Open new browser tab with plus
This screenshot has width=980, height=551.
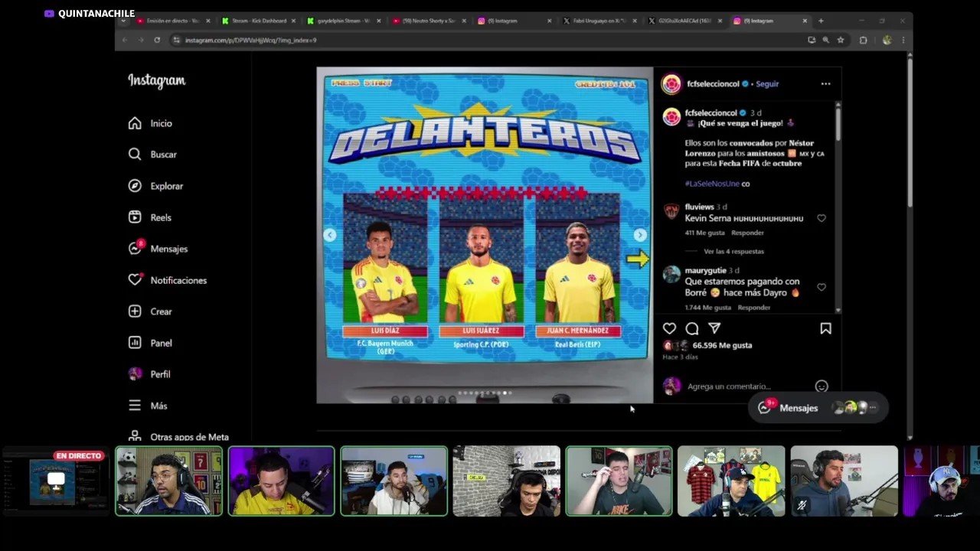821,21
